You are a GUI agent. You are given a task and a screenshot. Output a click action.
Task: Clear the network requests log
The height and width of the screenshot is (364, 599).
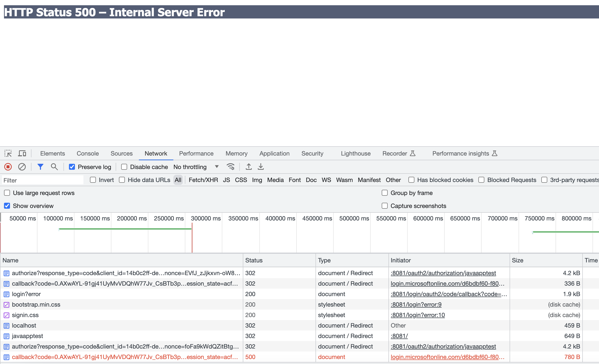pos(22,167)
